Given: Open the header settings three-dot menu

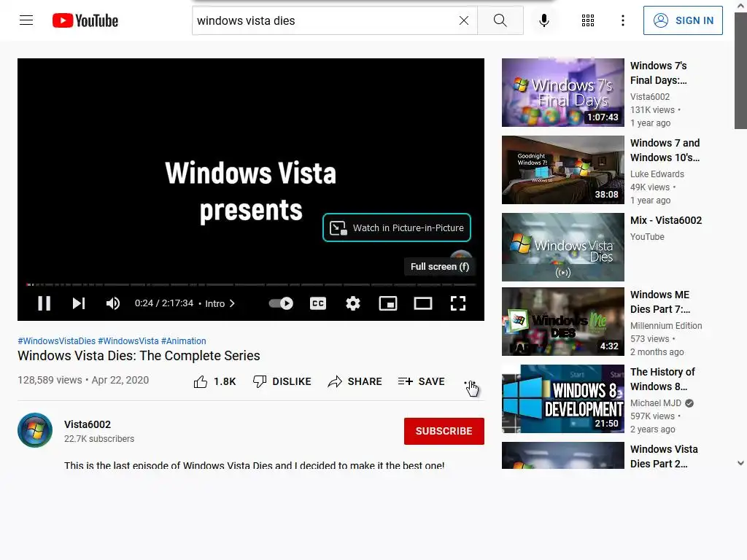Looking at the screenshot, I should pos(623,20).
